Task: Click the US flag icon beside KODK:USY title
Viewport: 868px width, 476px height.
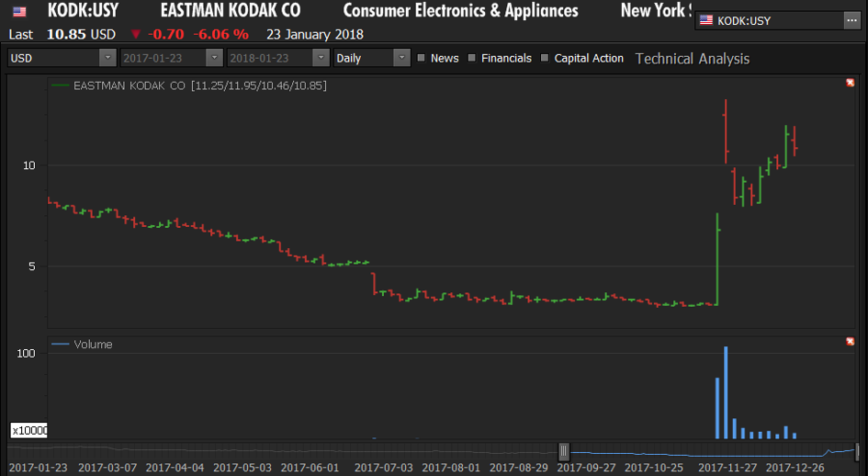Action: (x=19, y=12)
